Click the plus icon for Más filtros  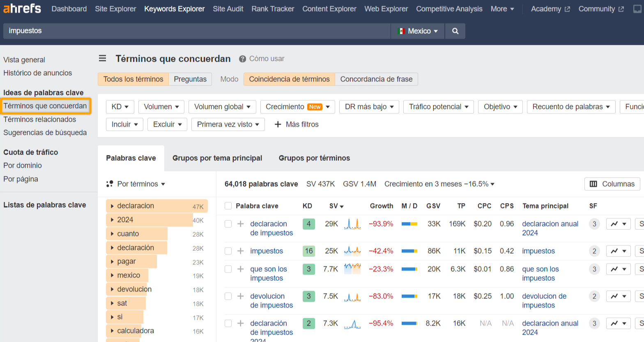coord(278,124)
